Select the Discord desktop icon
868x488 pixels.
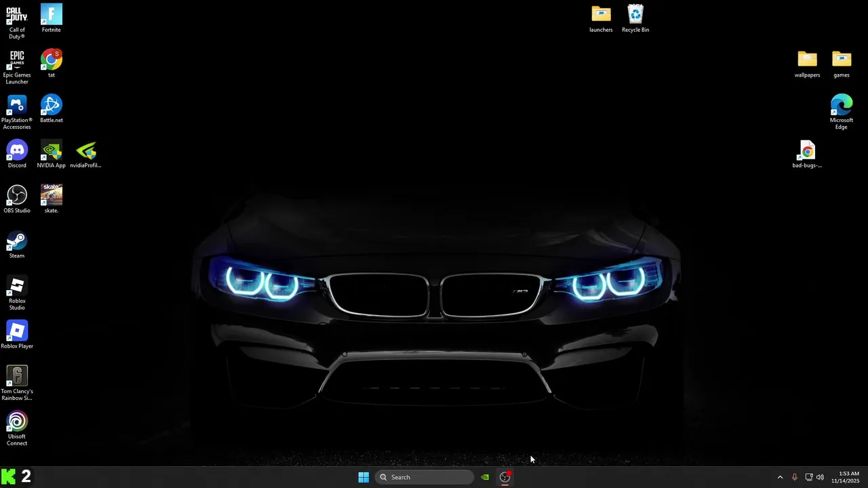[x=17, y=155]
